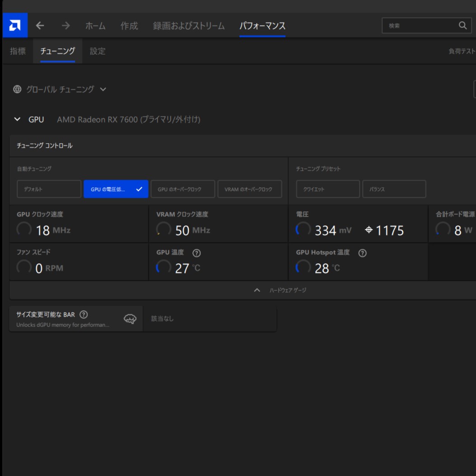Screen dimensions: 476x476
Task: Select the クワイエット tuning preset
Action: pyautogui.click(x=328, y=189)
